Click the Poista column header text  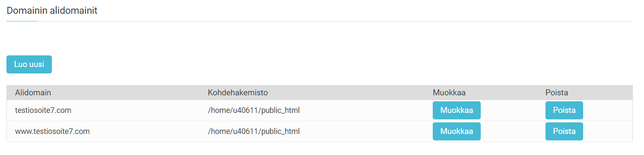(x=557, y=92)
